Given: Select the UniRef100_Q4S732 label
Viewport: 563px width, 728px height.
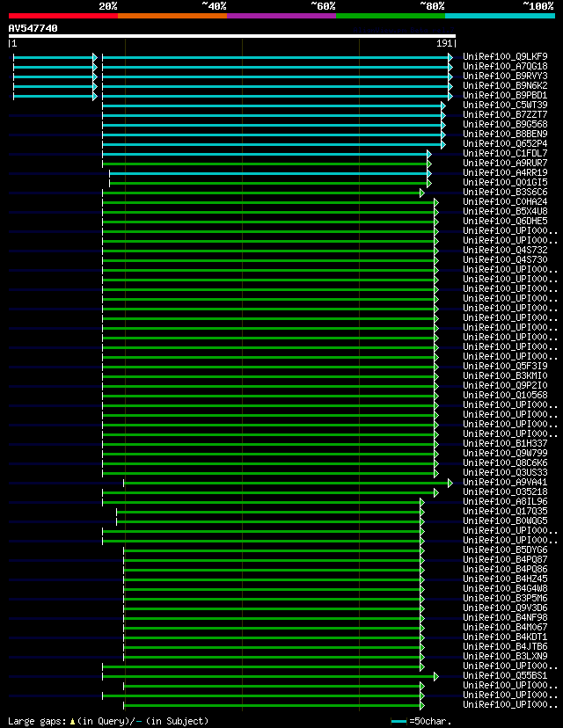Looking at the screenshot, I should click(x=505, y=250).
